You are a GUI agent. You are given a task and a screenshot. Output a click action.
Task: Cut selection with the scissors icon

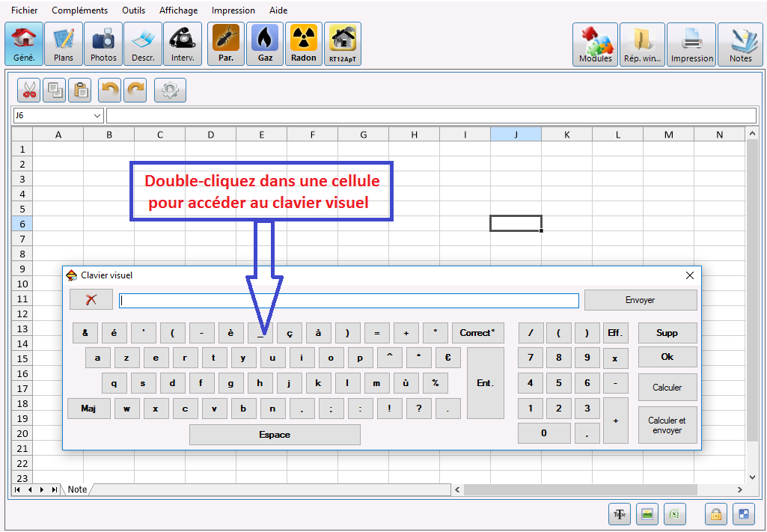(29, 90)
